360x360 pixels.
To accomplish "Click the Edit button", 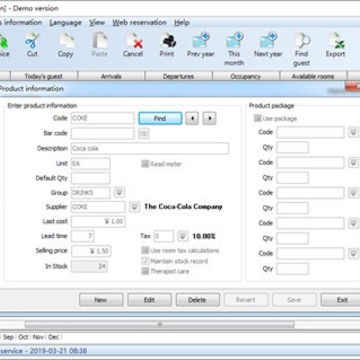I will point(149,300).
